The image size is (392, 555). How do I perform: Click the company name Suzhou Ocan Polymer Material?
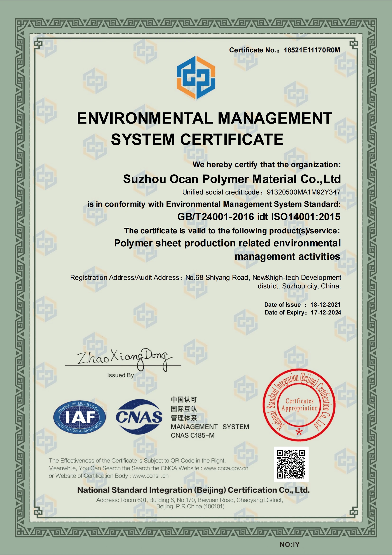[232, 179]
